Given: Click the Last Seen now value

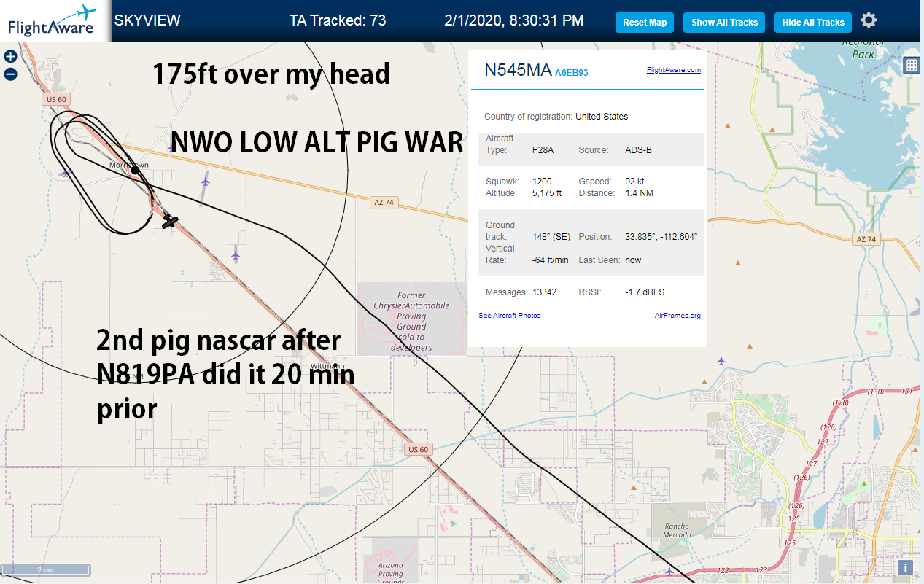Looking at the screenshot, I should [633, 260].
